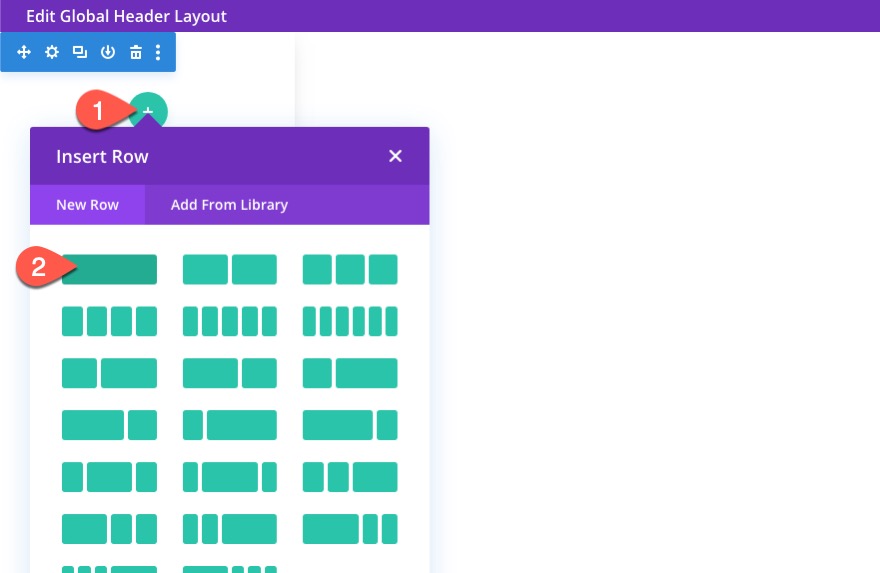Image resolution: width=880 pixels, height=573 pixels.
Task: Click the Insert Row dialog title
Action: pos(102,157)
